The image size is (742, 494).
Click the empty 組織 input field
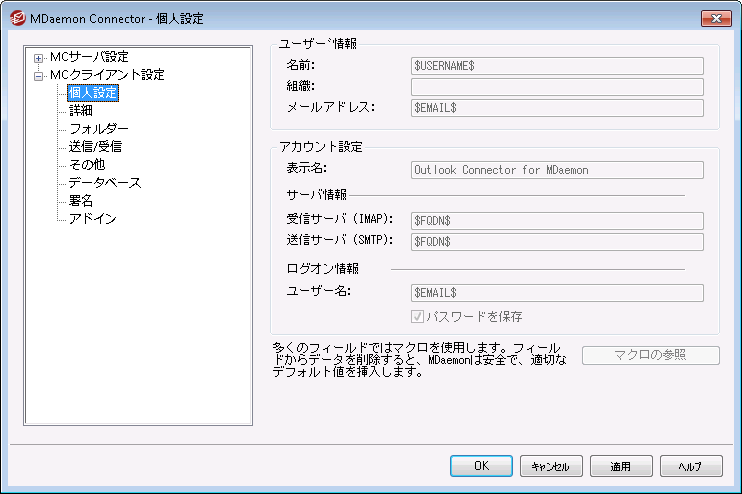(x=557, y=87)
